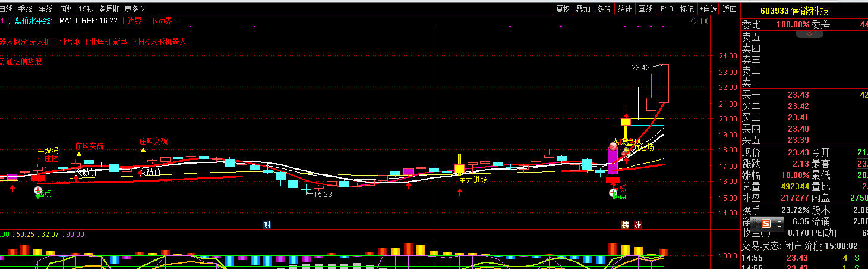This screenshot has width=868, height=269.
Task: Click the 返回 back button
Action: click(729, 9)
